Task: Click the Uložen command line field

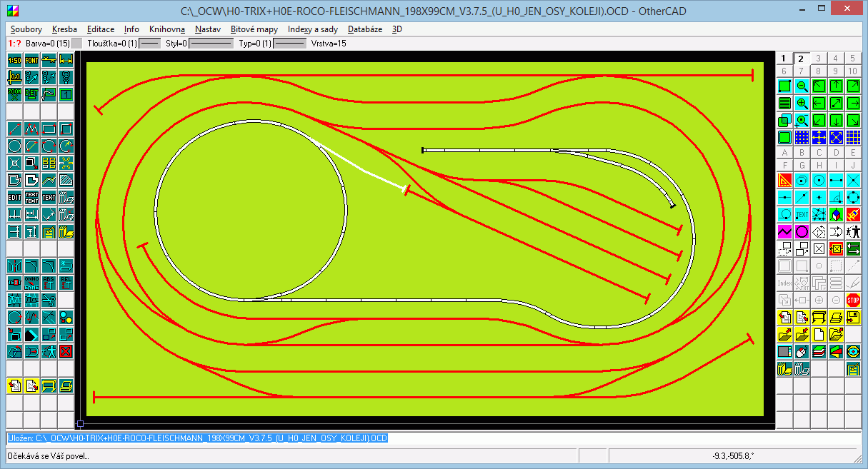Action: 433,438
